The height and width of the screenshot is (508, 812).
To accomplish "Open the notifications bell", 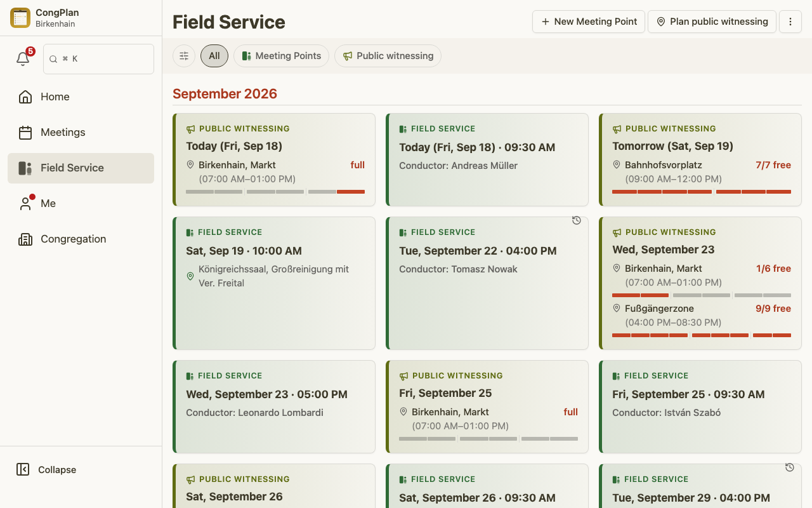I will [x=23, y=58].
